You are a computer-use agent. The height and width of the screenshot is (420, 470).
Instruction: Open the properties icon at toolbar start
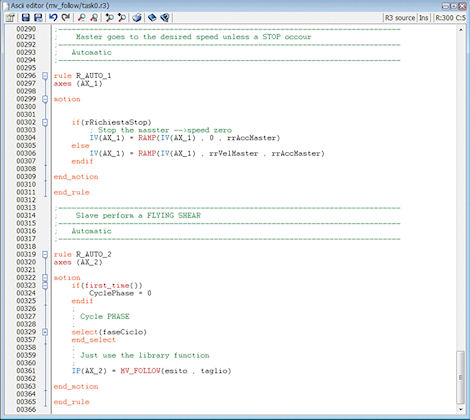[10, 18]
